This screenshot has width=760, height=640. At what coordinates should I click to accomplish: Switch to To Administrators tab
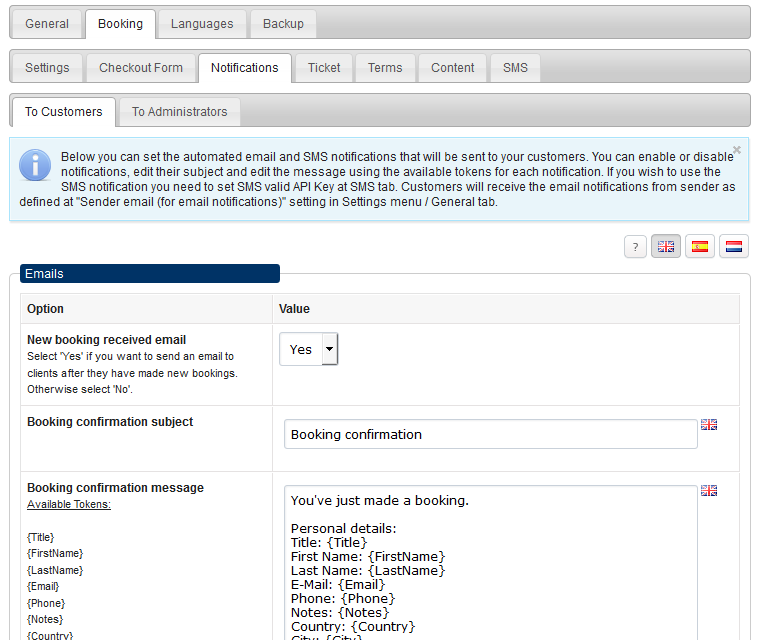pos(179,112)
